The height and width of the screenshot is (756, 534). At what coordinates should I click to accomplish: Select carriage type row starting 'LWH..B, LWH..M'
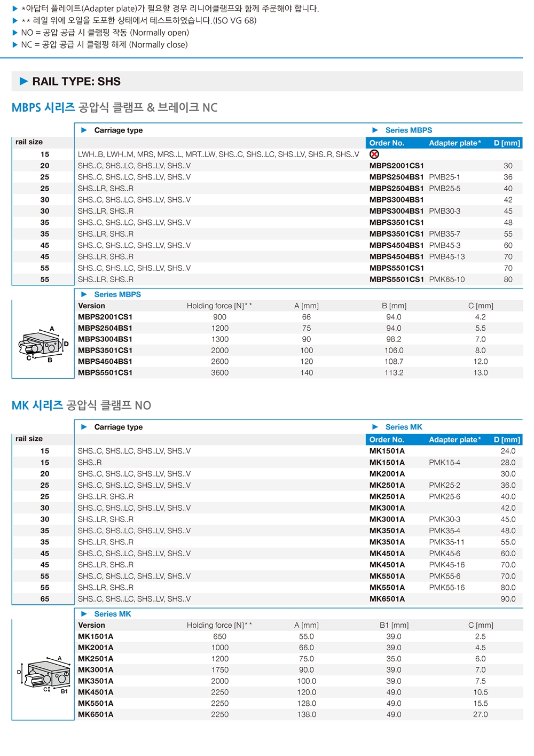click(218, 154)
